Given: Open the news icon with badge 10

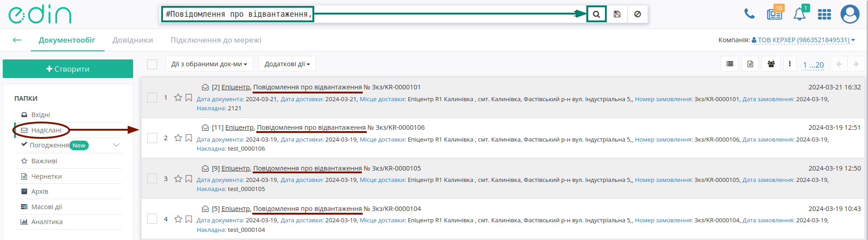Looking at the screenshot, I should click(x=774, y=14).
